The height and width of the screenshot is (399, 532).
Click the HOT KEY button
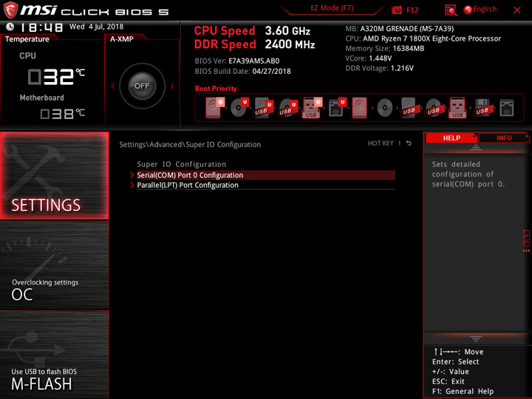point(381,143)
